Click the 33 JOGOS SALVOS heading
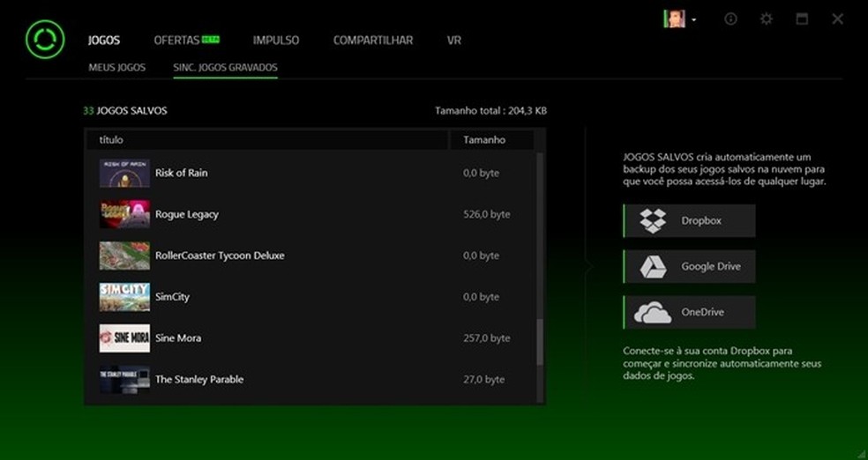This screenshot has width=868, height=460. [125, 110]
